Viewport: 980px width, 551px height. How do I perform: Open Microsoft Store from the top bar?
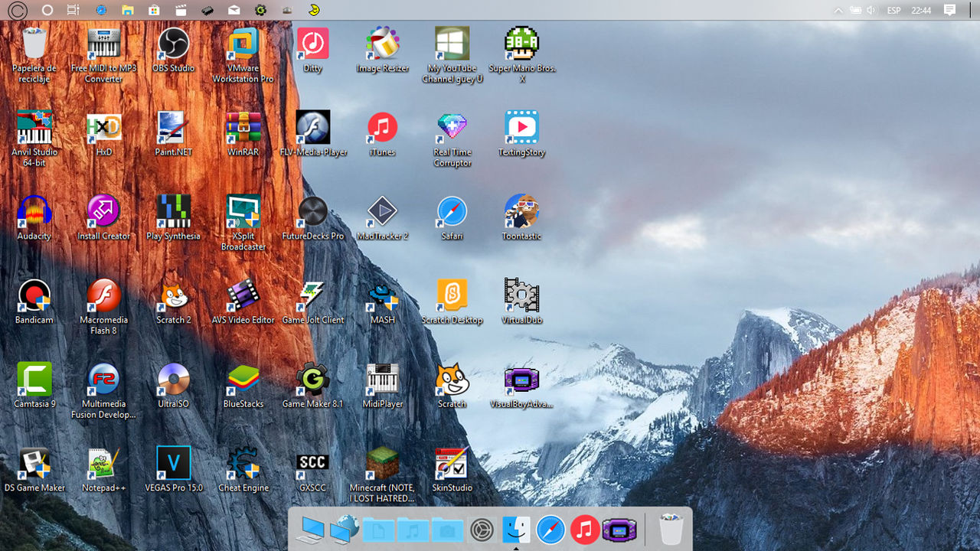pyautogui.click(x=154, y=10)
